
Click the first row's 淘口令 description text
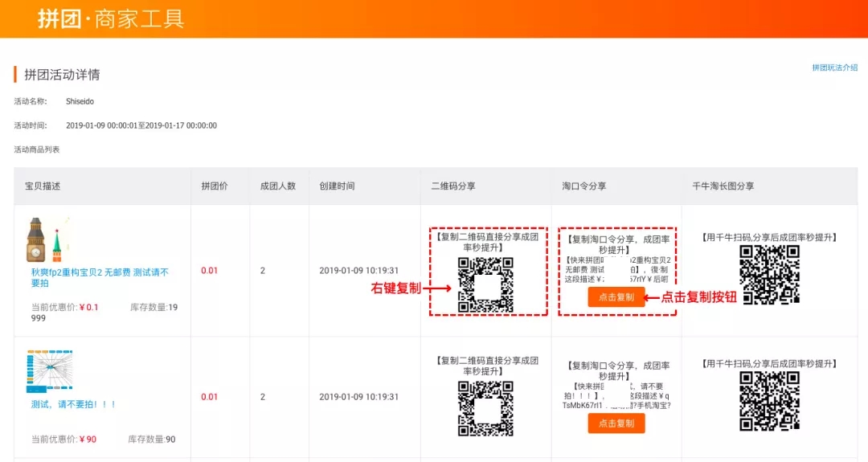click(617, 269)
